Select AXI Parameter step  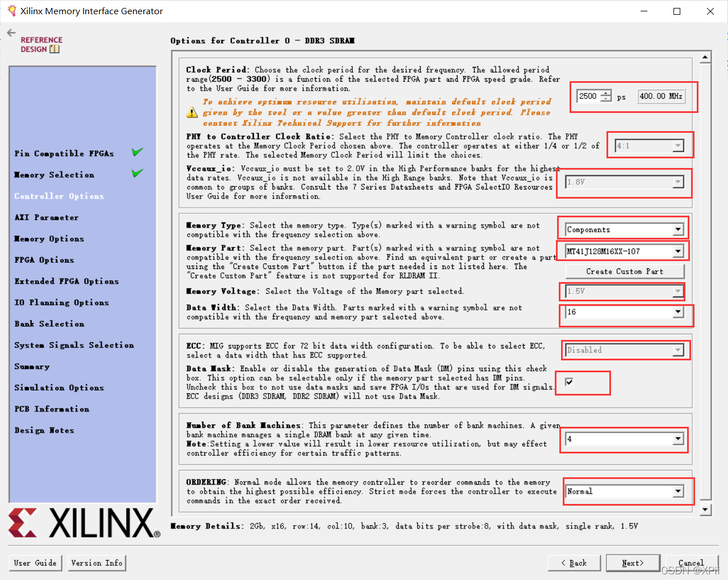[47, 217]
